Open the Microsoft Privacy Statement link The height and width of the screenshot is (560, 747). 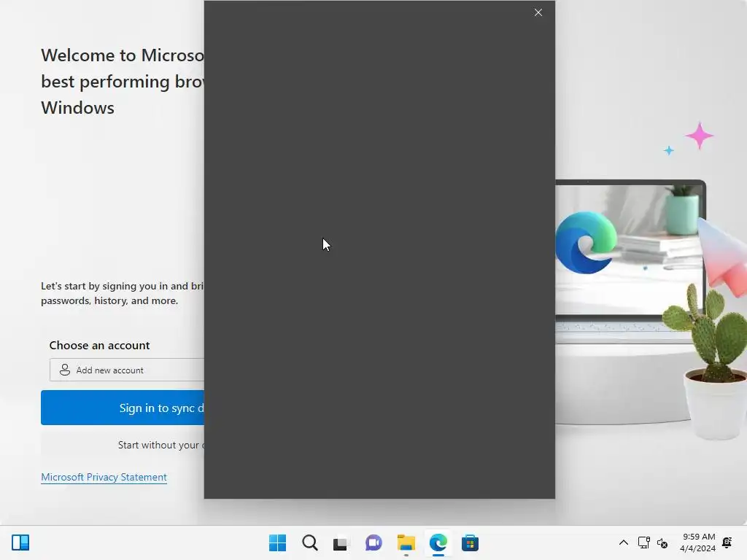(x=104, y=477)
